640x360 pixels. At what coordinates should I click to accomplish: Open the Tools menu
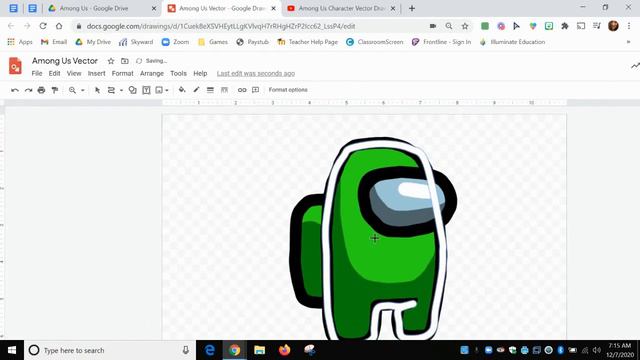tap(178, 73)
